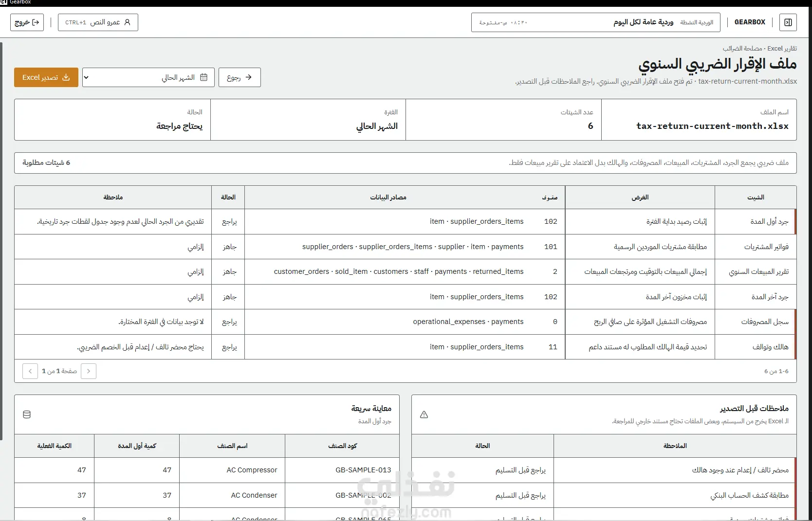The height and width of the screenshot is (521, 812).
Task: Open the active shift selector box
Action: 595,22
